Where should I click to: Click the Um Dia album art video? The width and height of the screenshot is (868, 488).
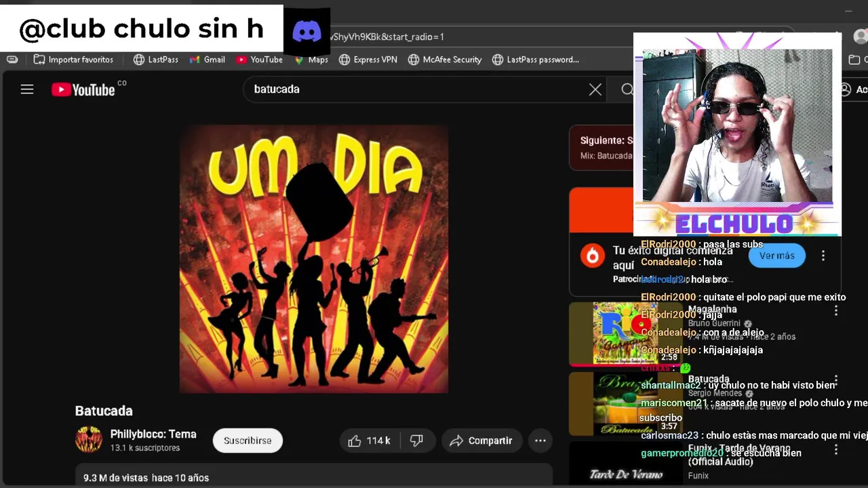coord(313,259)
